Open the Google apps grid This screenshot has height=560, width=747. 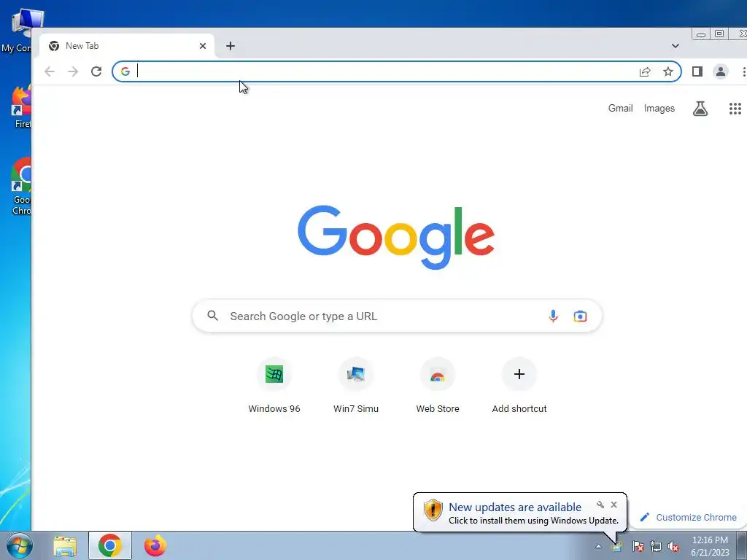(x=735, y=109)
